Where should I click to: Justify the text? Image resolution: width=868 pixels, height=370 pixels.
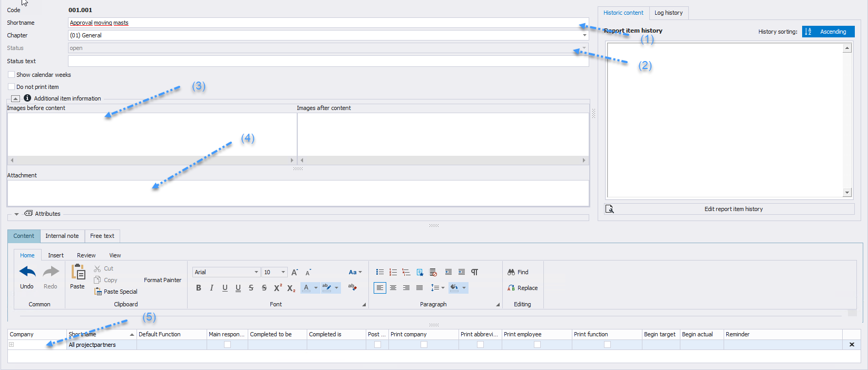click(420, 288)
